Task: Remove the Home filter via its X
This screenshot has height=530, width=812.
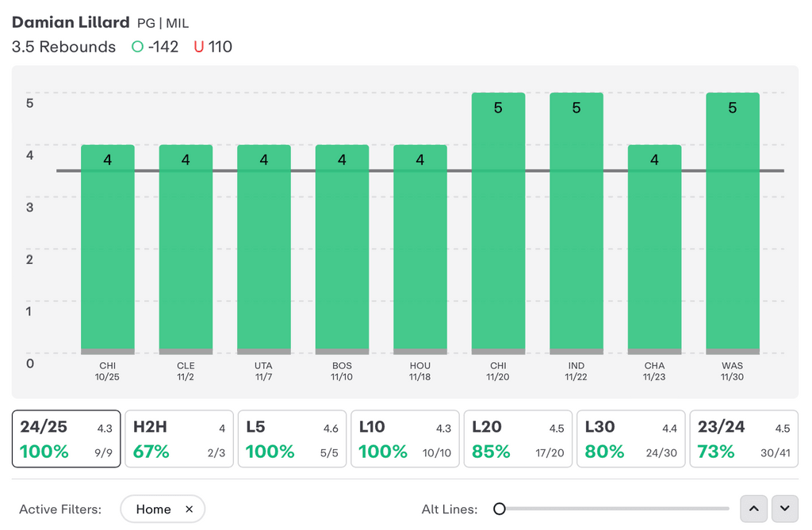Action: pyautogui.click(x=189, y=509)
